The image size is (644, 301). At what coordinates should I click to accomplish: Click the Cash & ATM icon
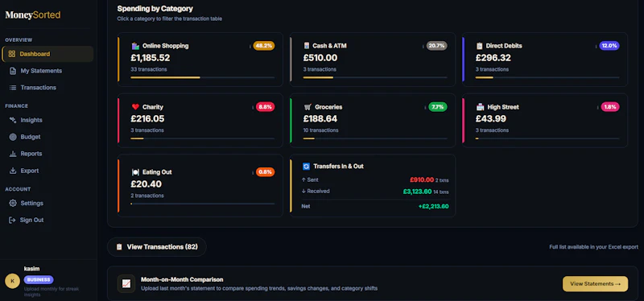click(307, 46)
